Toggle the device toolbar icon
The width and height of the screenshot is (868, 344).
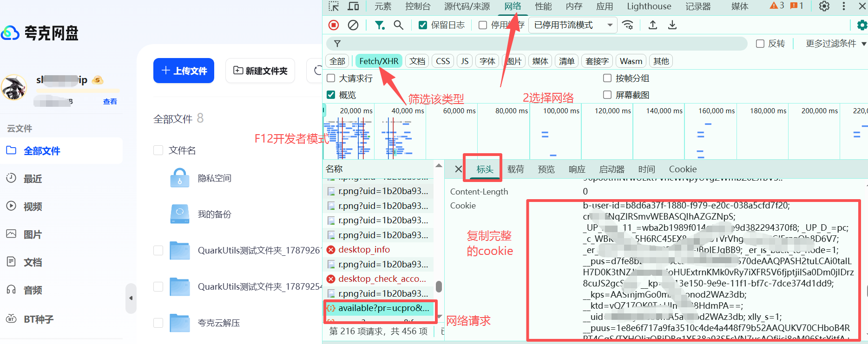[353, 6]
